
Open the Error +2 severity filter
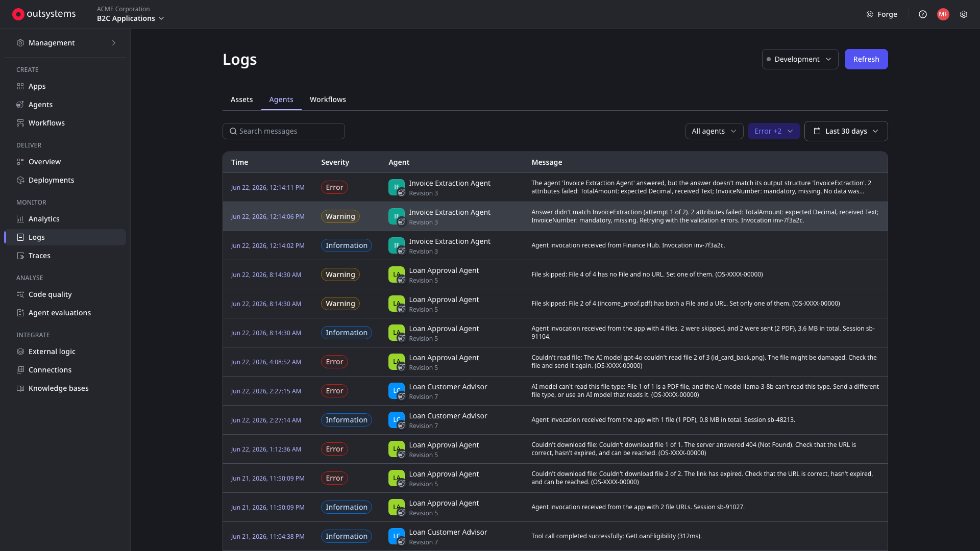coord(773,131)
